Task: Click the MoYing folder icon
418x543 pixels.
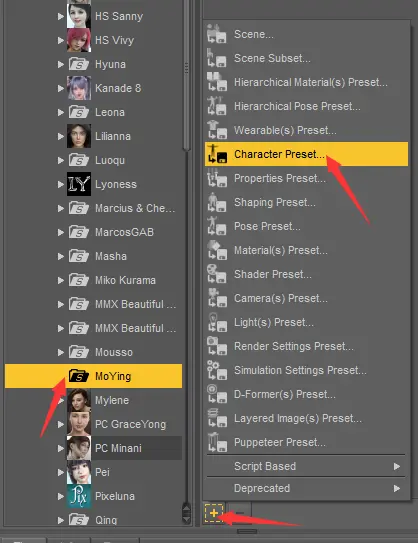Action: pyautogui.click(x=79, y=376)
